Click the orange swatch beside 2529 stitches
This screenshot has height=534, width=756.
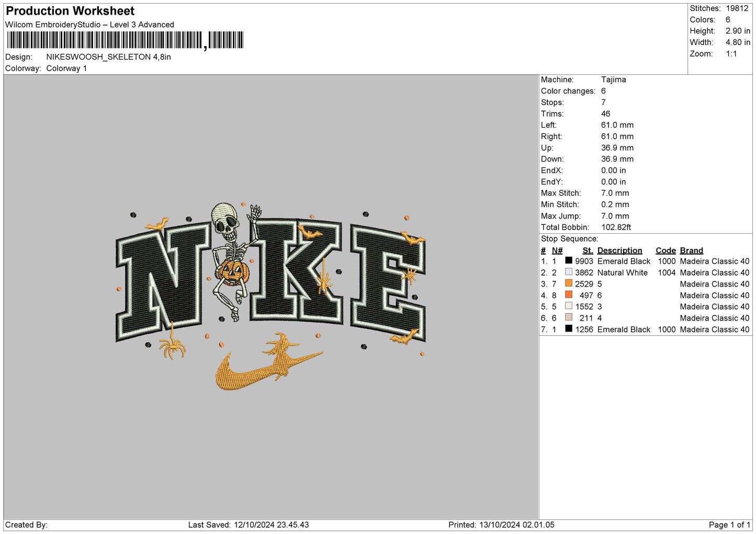(569, 283)
